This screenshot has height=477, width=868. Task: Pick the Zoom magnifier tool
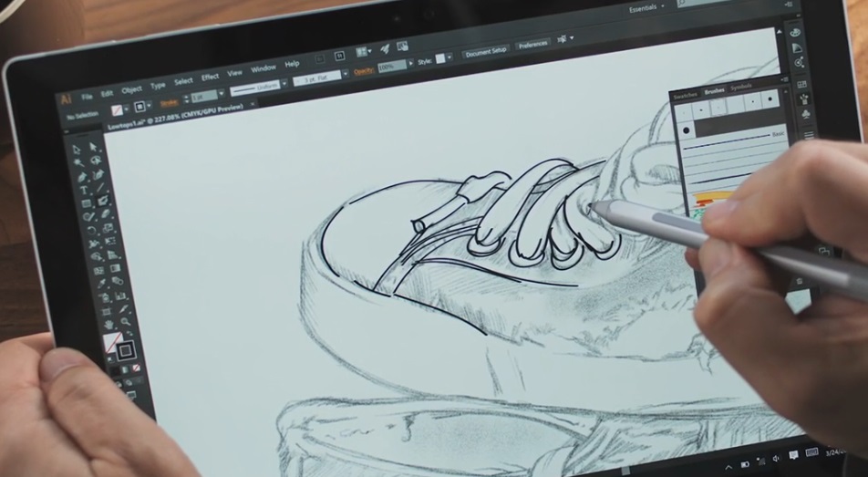pos(125,321)
